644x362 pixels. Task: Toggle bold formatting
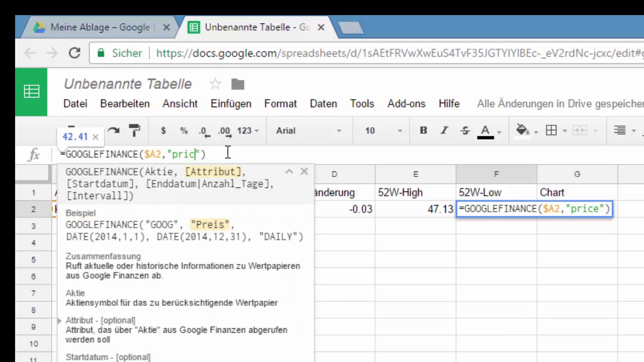[x=424, y=131]
